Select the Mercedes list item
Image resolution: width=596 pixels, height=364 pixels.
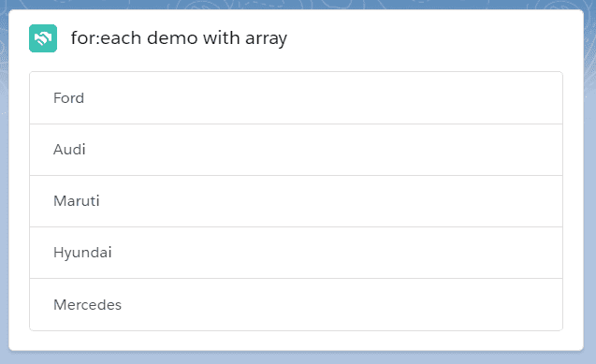click(x=296, y=304)
